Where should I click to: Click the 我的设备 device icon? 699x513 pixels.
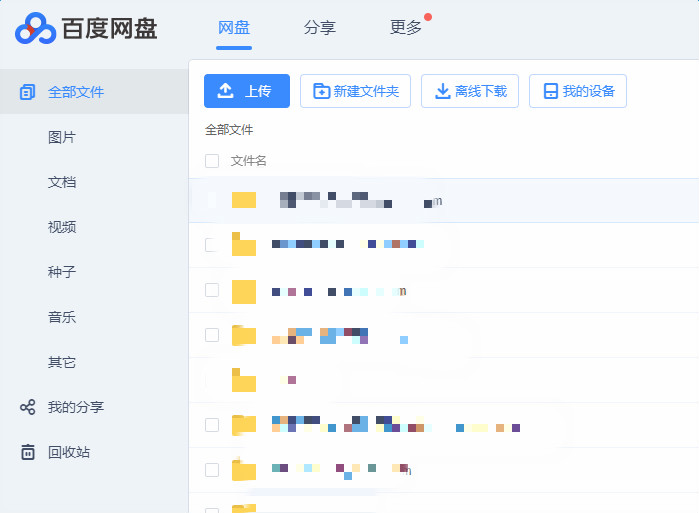pyautogui.click(x=550, y=91)
